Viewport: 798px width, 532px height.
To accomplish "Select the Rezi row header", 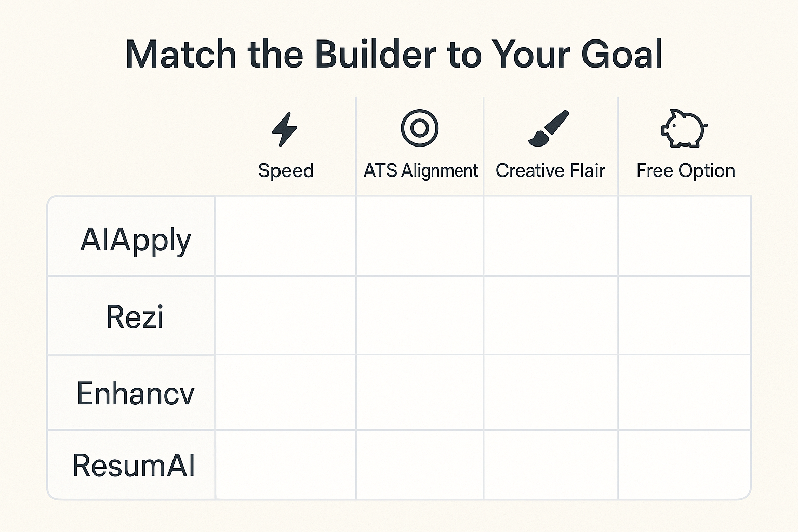I will (135, 316).
